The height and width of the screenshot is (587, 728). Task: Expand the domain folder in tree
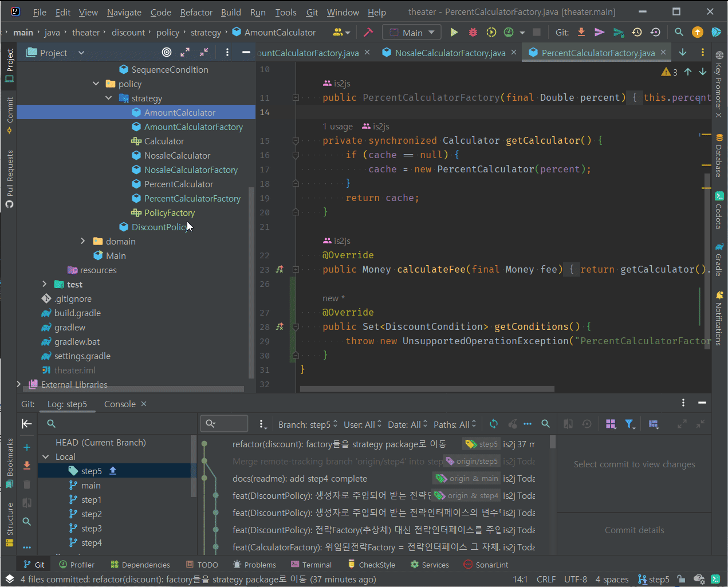click(x=83, y=242)
